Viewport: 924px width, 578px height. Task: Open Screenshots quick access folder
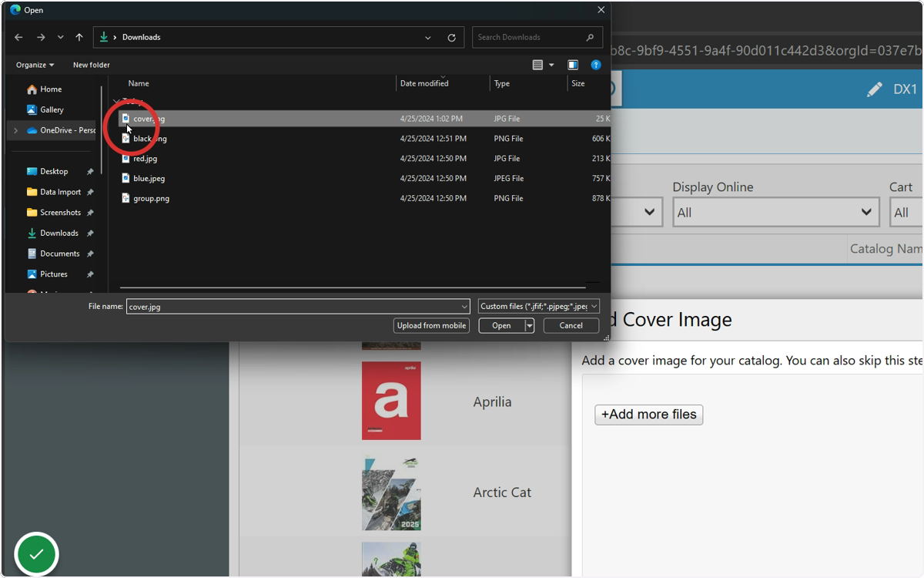click(60, 212)
